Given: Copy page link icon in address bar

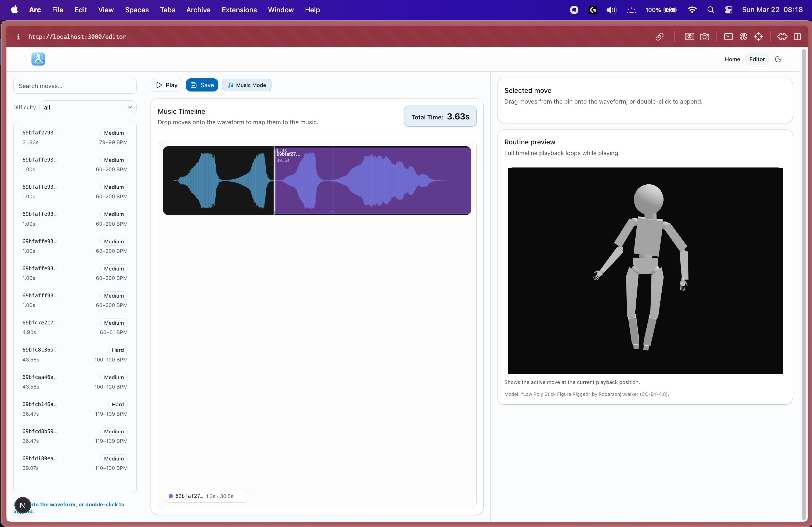Looking at the screenshot, I should 659,37.
